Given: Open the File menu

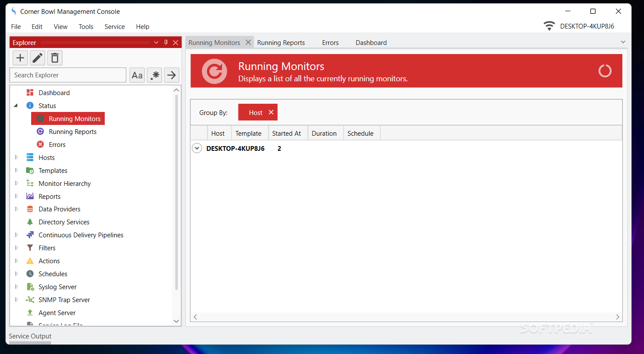Looking at the screenshot, I should click(x=16, y=27).
